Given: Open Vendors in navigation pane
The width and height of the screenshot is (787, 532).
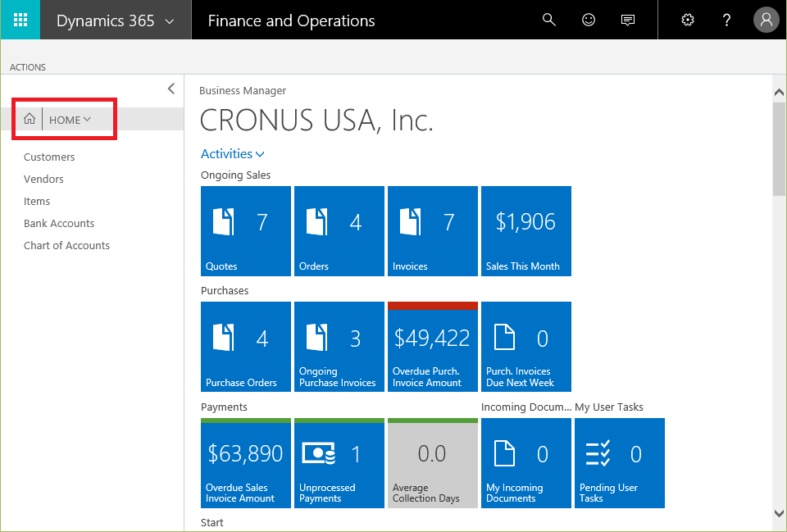Looking at the screenshot, I should coord(43,180).
